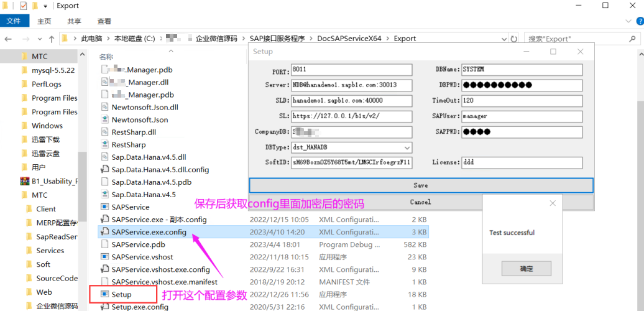Expand the ribbon chevron
This screenshot has height=311, width=644.
[628, 21]
